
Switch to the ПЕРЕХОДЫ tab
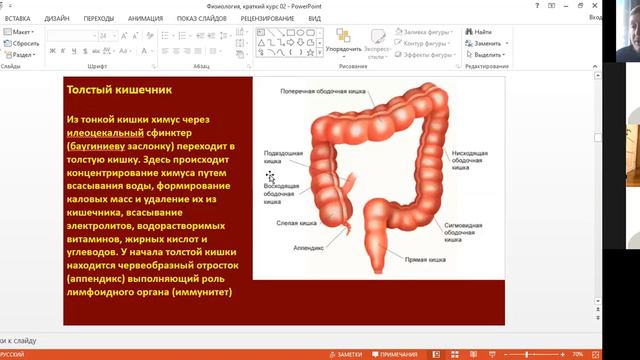pyautogui.click(x=99, y=18)
